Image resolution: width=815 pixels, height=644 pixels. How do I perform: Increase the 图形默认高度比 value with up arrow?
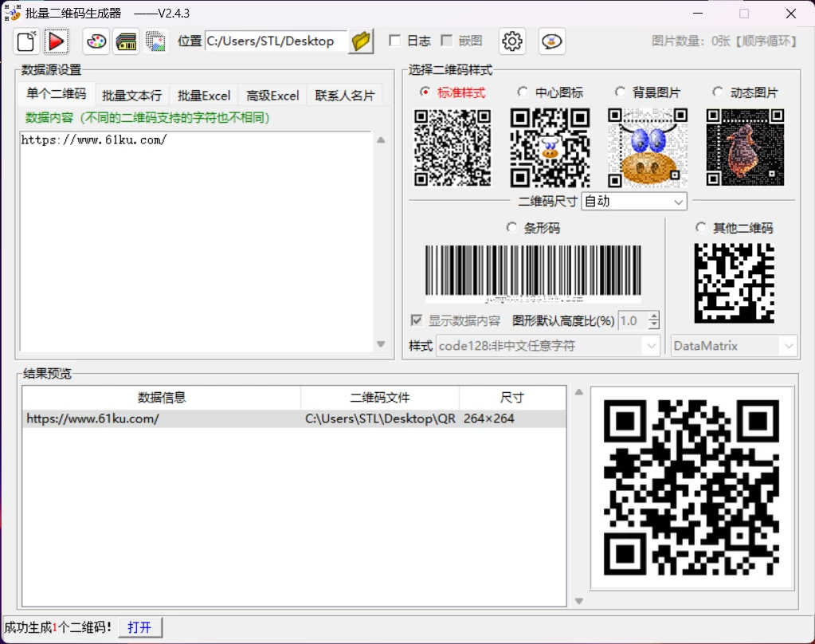click(654, 316)
